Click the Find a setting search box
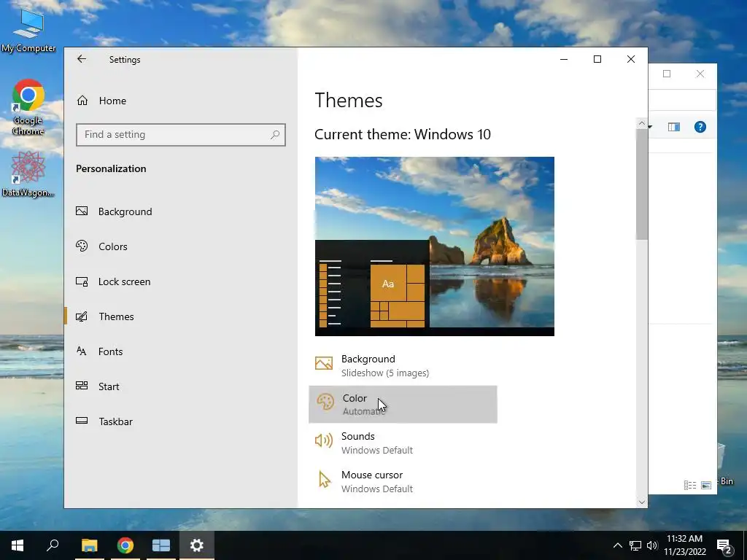 181,135
